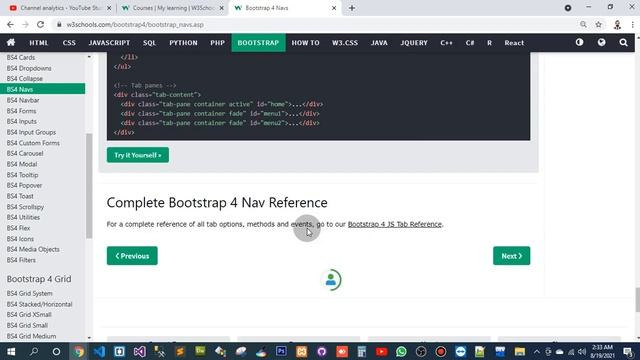Open YouTube icon in taskbar
Image resolution: width=640 pixels, height=360 pixels.
(382, 351)
